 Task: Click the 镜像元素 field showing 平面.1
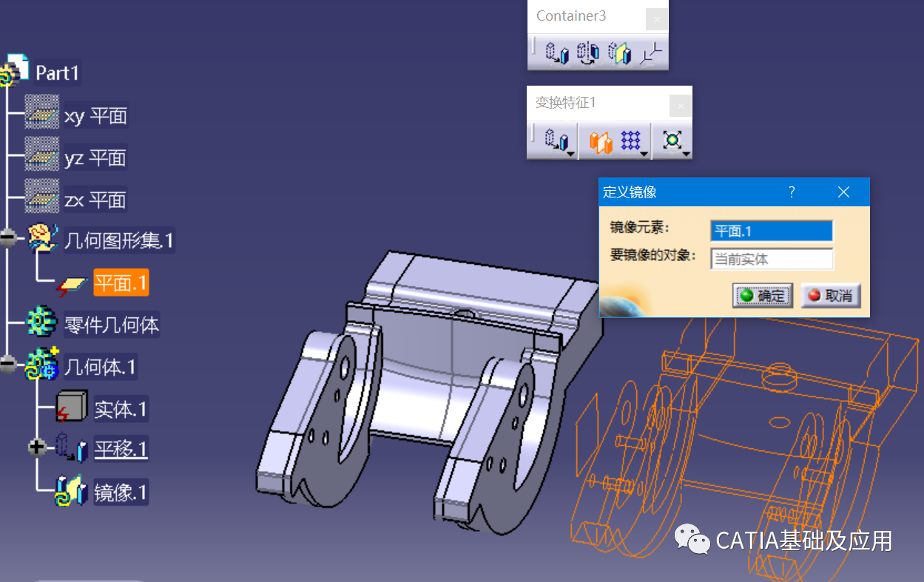772,231
